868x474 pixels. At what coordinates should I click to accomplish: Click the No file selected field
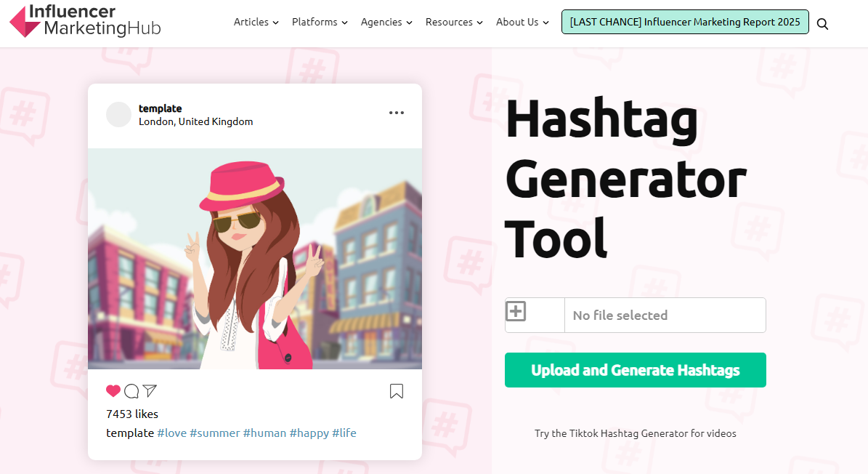click(x=665, y=315)
